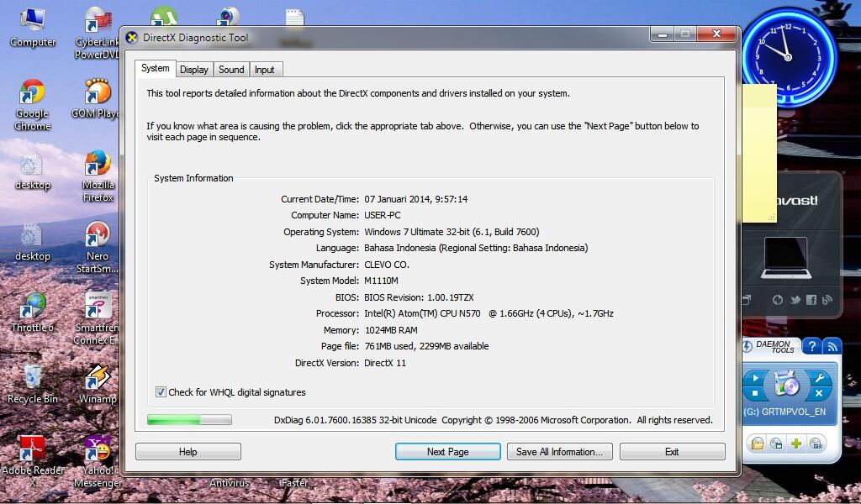Screen dimensions: 861x504
Task: Click Daemon Tools stop unmount button
Action: tap(756, 392)
